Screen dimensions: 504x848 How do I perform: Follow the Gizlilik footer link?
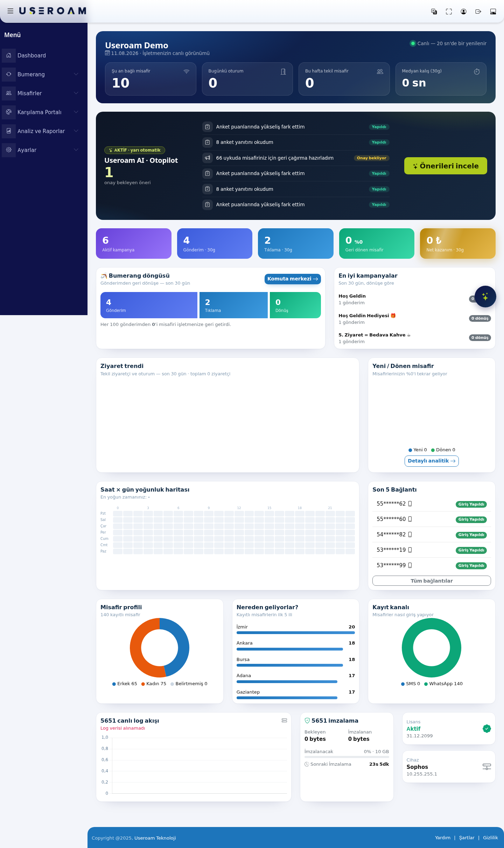pos(490,838)
